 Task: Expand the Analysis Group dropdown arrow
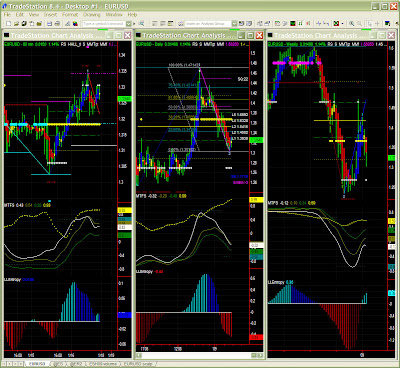pos(234,24)
